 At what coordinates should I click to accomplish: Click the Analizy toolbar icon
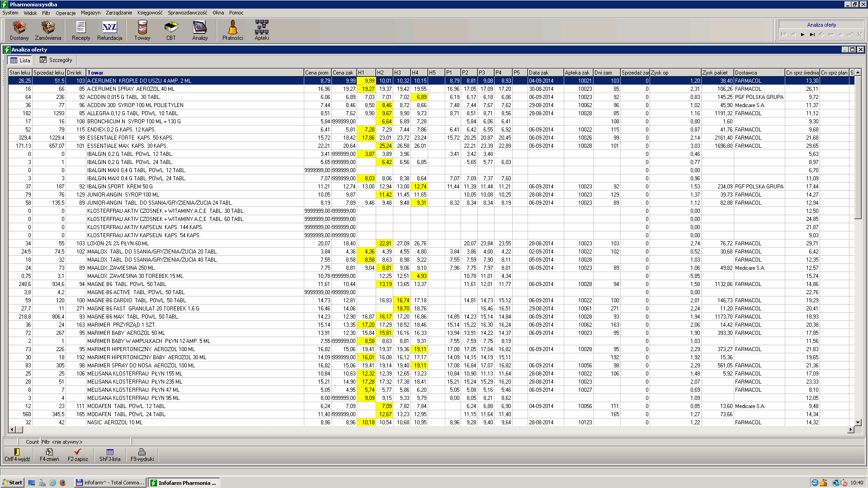pos(200,30)
